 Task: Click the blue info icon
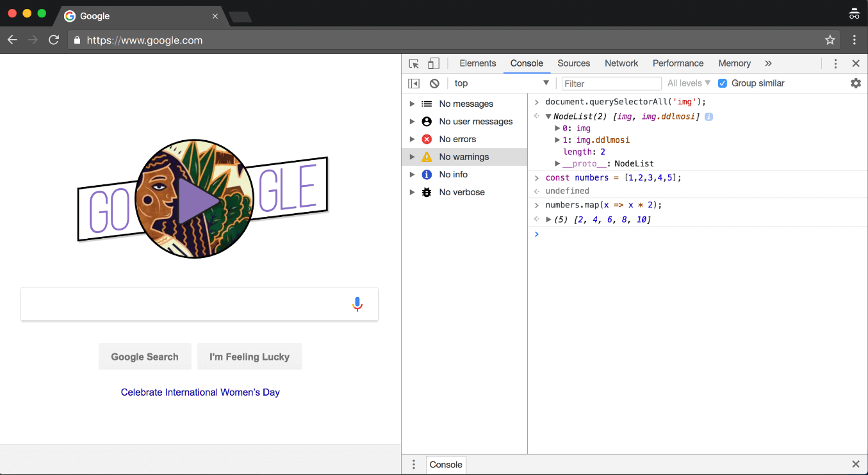[x=427, y=174]
